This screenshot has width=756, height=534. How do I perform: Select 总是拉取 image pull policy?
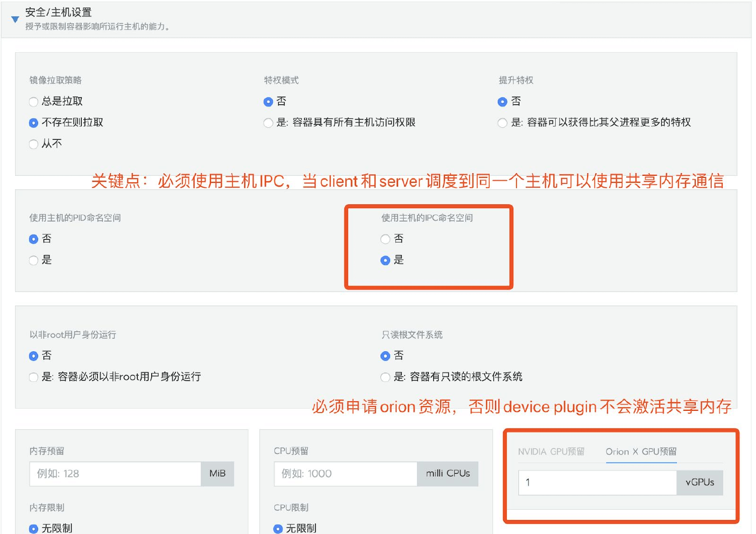33,102
